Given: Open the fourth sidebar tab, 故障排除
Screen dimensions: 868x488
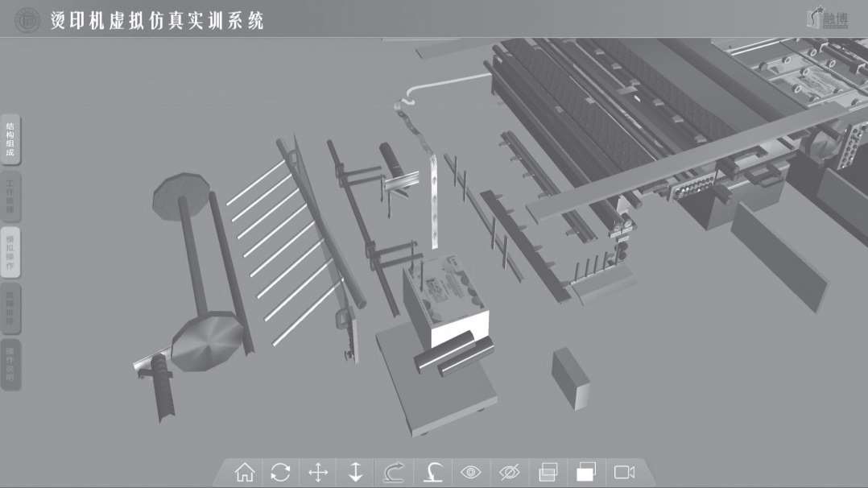Looking at the screenshot, I should 10,309.
